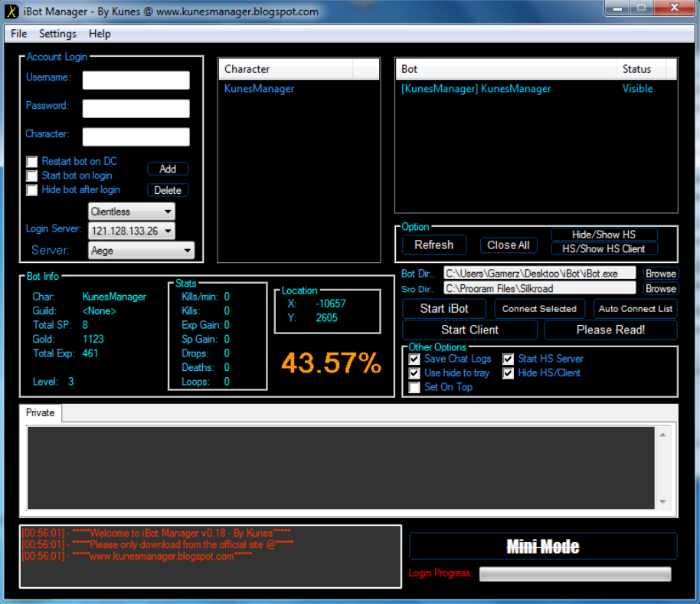This screenshot has height=604, width=700.
Task: Browse for the Bot Dir path
Action: click(x=659, y=273)
